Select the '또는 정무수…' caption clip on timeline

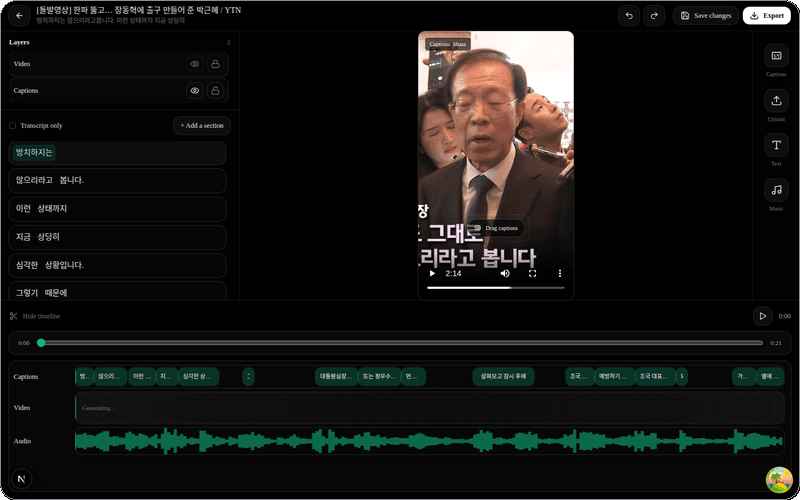coord(380,377)
